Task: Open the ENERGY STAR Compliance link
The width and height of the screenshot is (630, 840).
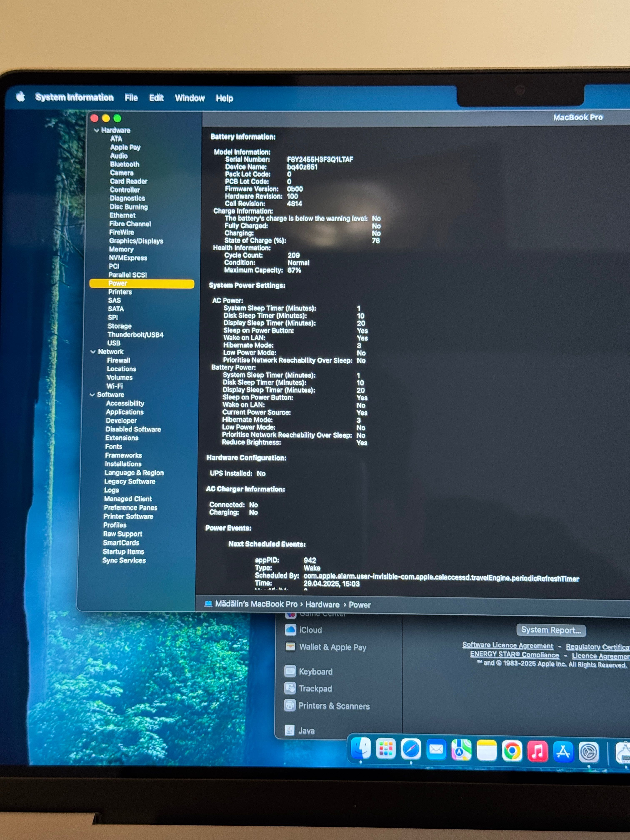Action: tap(514, 655)
